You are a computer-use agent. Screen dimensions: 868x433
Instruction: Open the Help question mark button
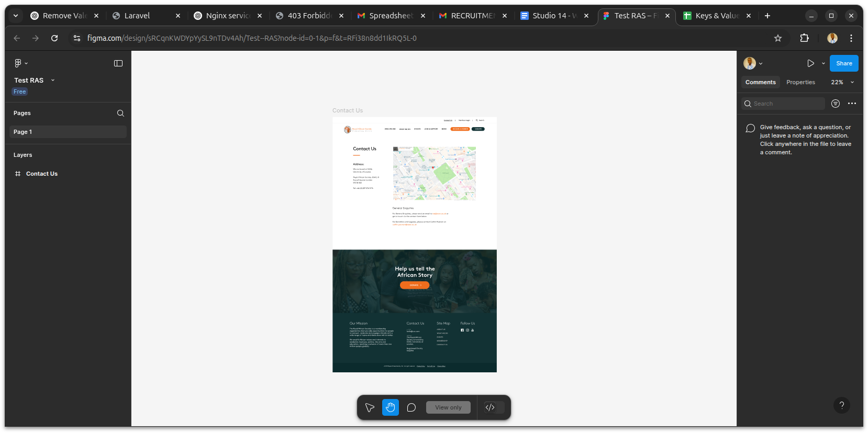click(842, 405)
